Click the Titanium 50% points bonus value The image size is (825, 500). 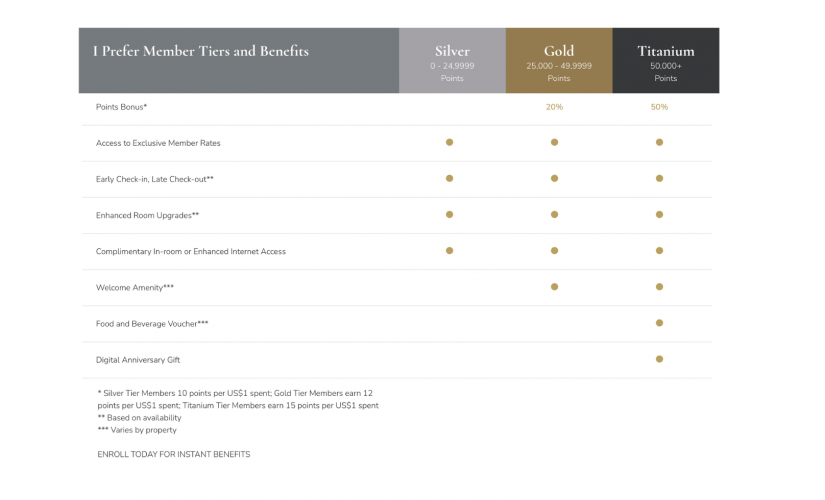click(659, 107)
